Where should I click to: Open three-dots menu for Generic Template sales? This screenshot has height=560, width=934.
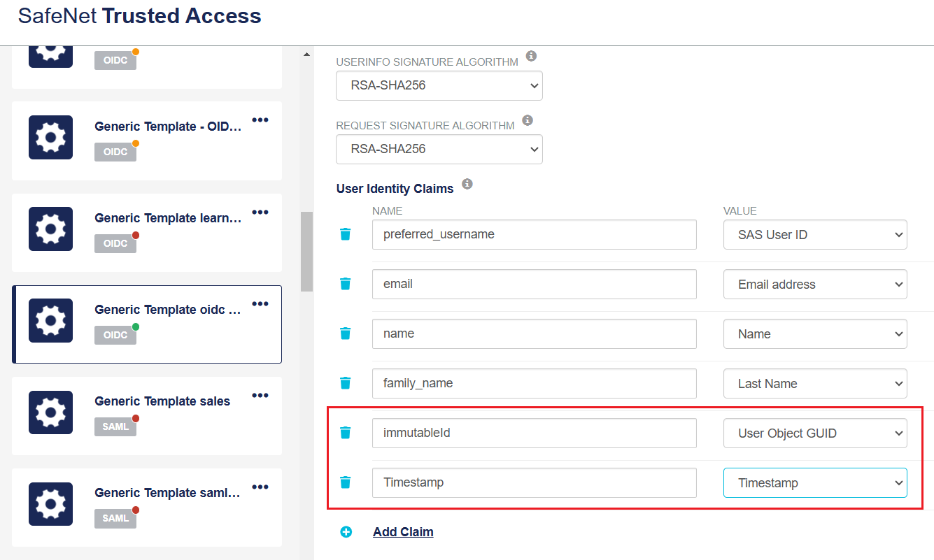coord(260,396)
